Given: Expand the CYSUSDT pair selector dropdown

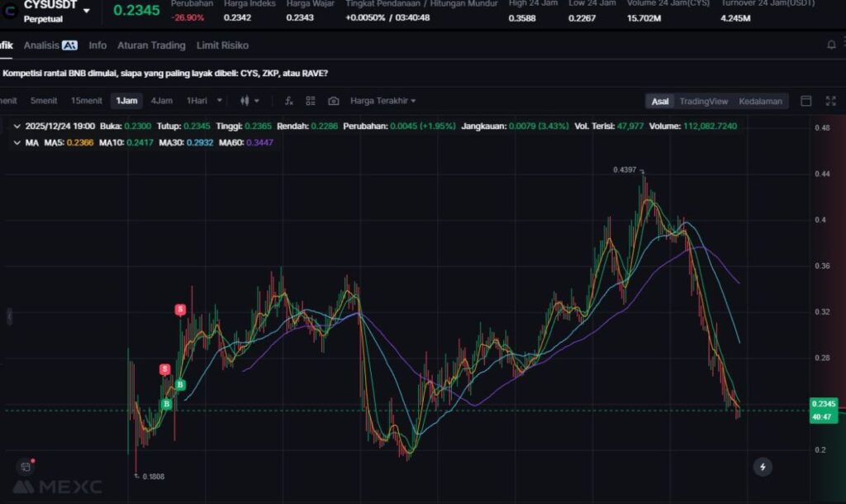Looking at the screenshot, I should [87, 10].
